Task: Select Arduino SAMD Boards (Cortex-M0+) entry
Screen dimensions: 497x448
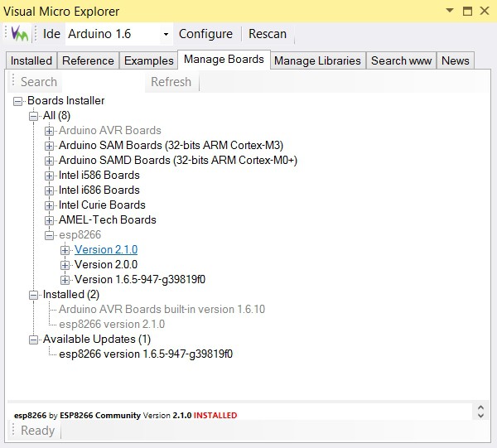Action: (x=178, y=160)
